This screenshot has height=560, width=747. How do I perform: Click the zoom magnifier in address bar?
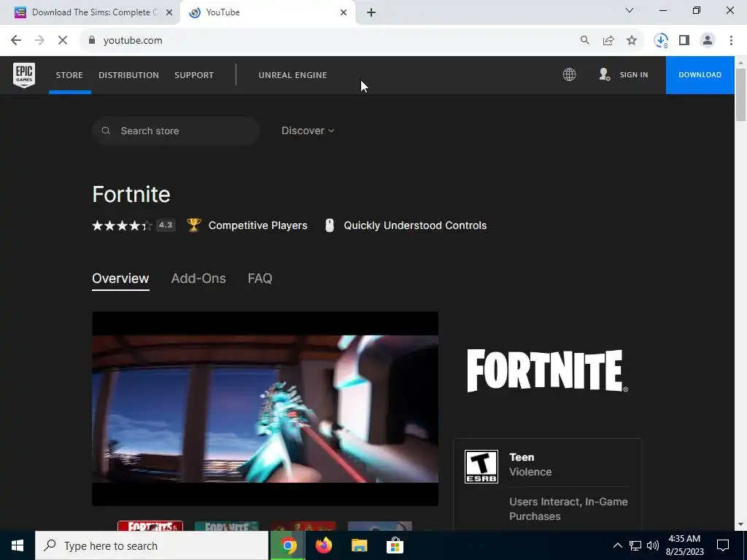coord(584,41)
